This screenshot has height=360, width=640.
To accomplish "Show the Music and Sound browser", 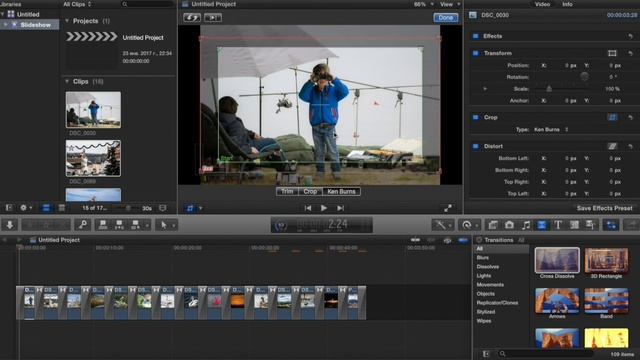I will pos(526,225).
